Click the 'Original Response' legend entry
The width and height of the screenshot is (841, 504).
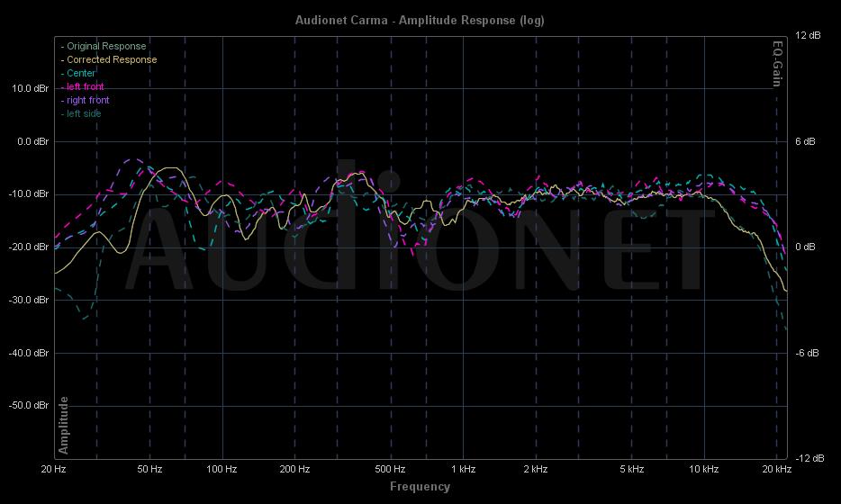click(x=104, y=46)
